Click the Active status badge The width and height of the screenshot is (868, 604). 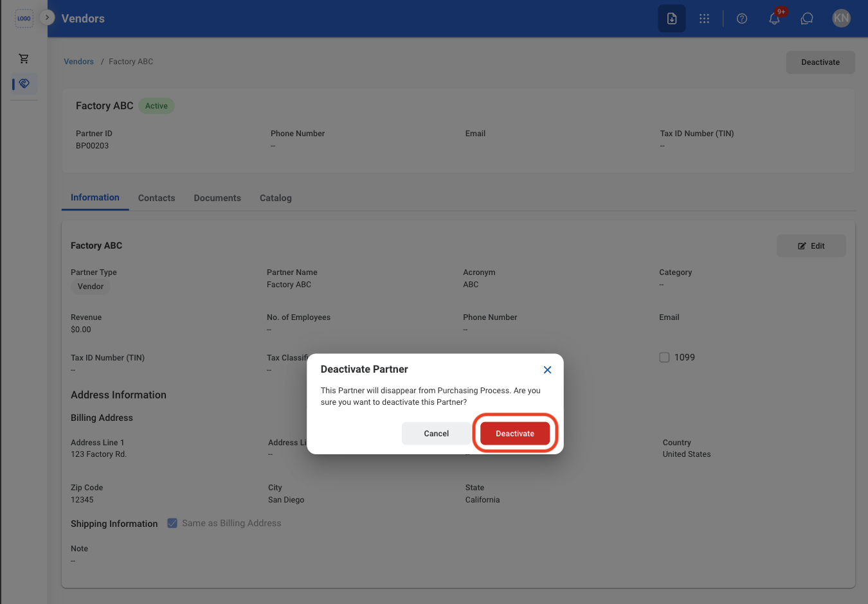pos(156,106)
